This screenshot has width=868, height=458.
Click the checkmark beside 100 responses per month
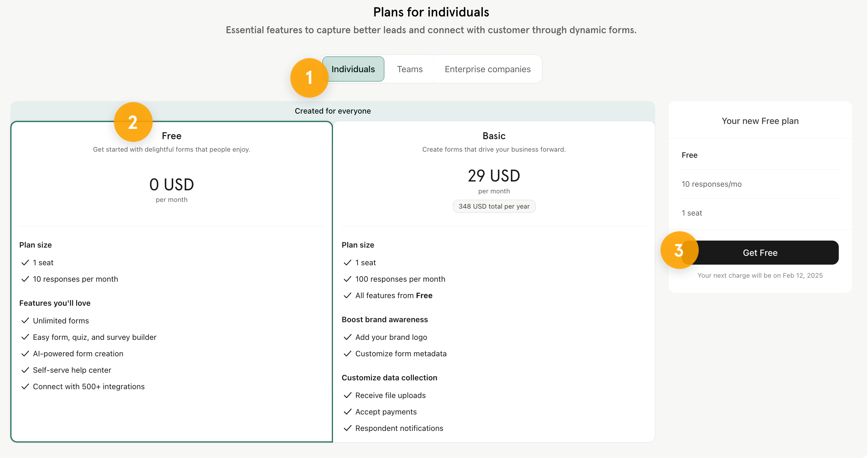347,279
